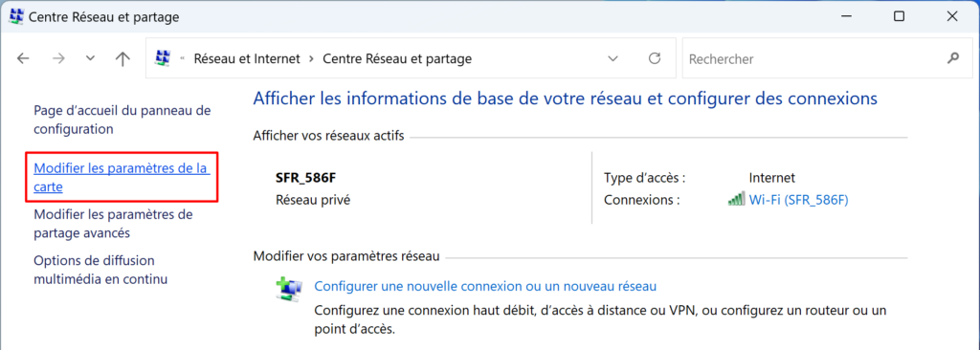Click the Wi-Fi (SFR_586F) connection link
Image resolution: width=980 pixels, height=350 pixels.
798,200
